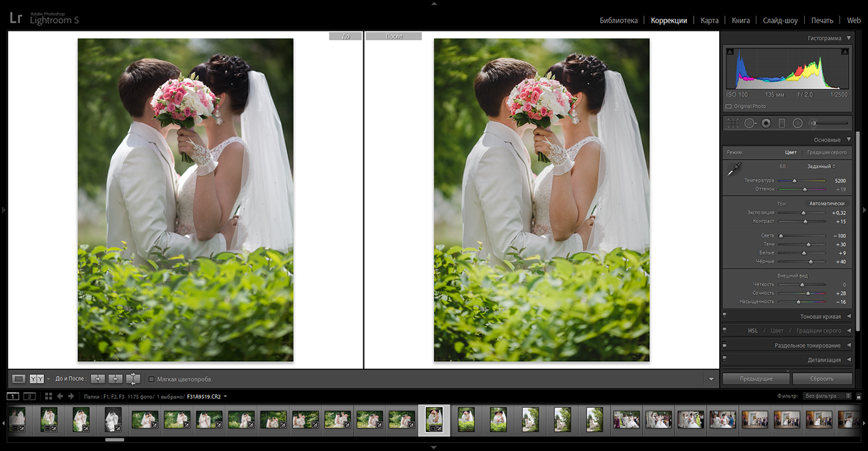Expand the Детализация panel

pos(849,360)
